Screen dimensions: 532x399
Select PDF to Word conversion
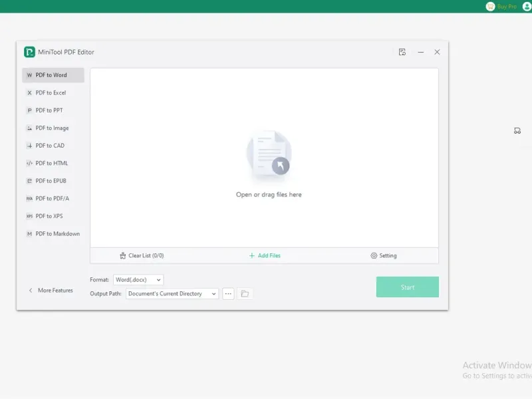(x=53, y=75)
